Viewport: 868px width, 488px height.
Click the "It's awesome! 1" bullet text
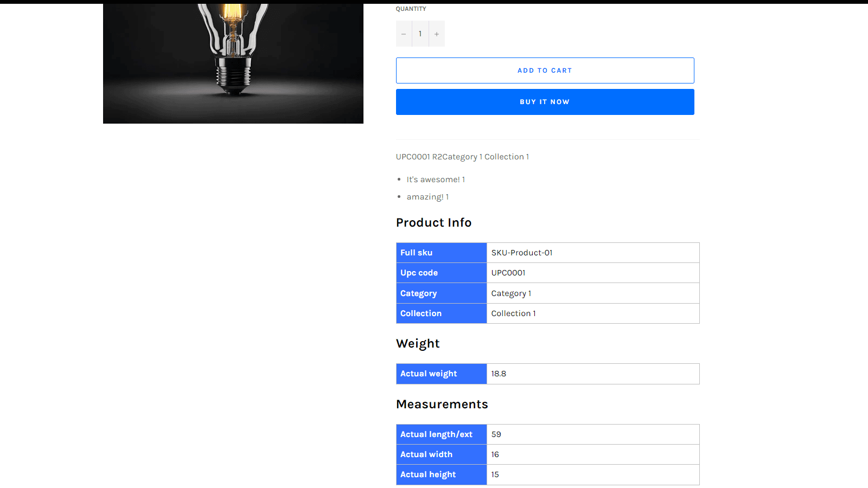436,179
